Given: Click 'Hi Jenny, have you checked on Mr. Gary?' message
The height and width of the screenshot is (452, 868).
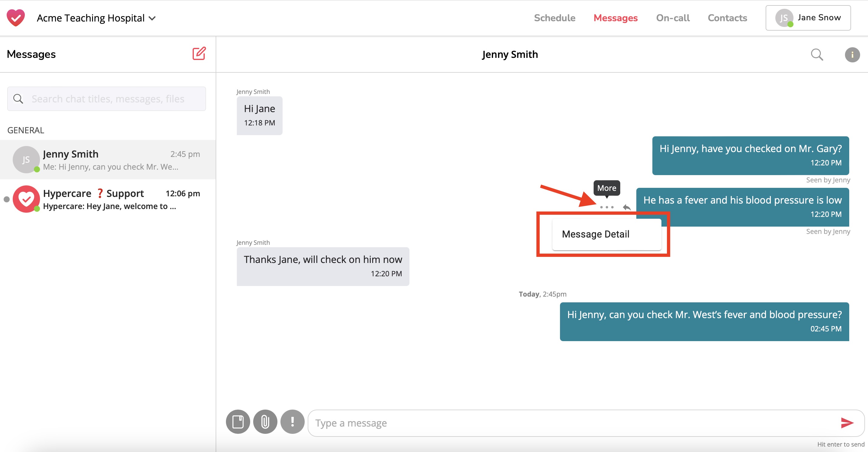Looking at the screenshot, I should (750, 155).
